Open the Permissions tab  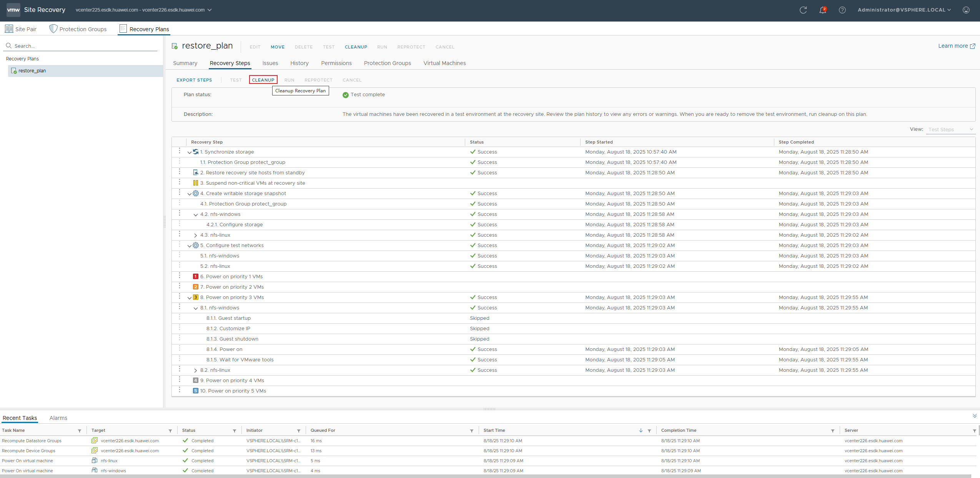coord(336,63)
